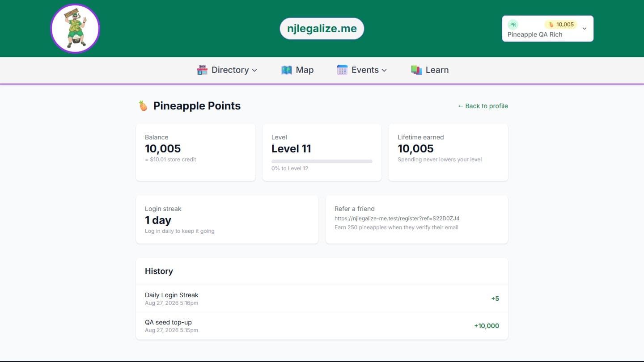Click the $10.01 store credit text
The image size is (644, 362).
point(170,160)
